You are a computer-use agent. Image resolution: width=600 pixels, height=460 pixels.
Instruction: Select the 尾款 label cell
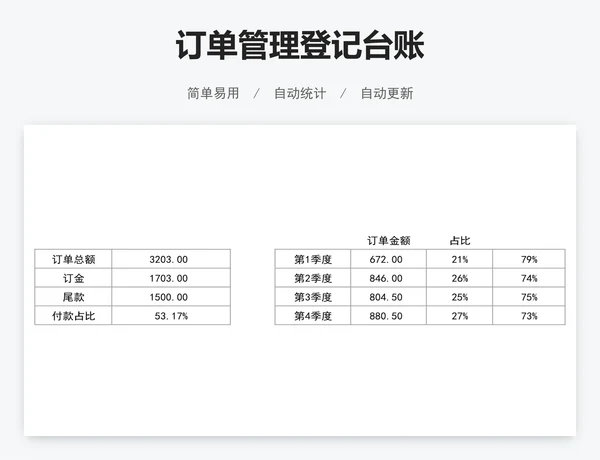coord(73,297)
